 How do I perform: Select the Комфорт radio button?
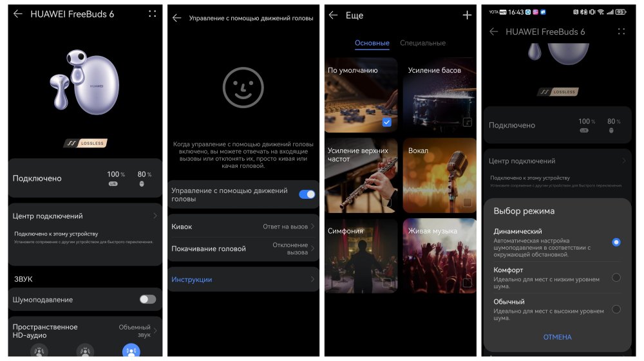pos(616,277)
